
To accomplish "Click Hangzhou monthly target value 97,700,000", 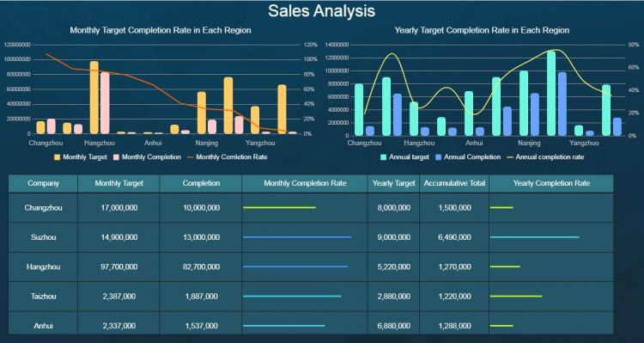I will tap(119, 266).
